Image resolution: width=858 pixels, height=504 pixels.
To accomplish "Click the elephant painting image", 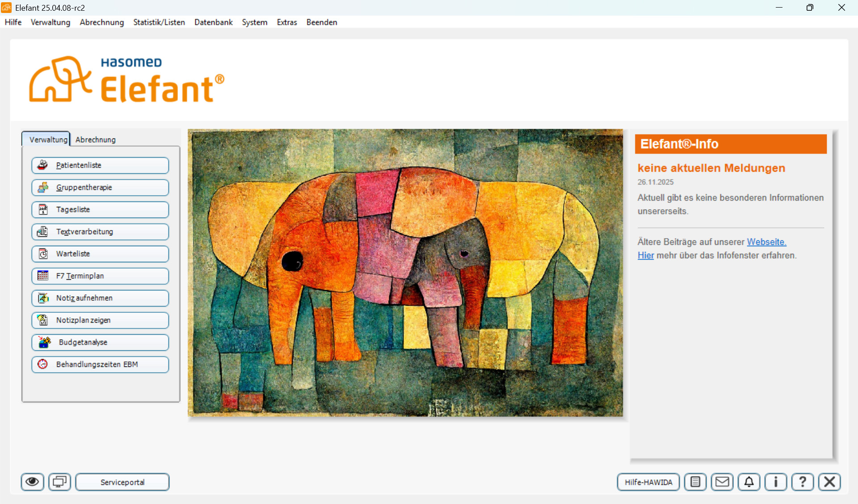I will pyautogui.click(x=405, y=273).
